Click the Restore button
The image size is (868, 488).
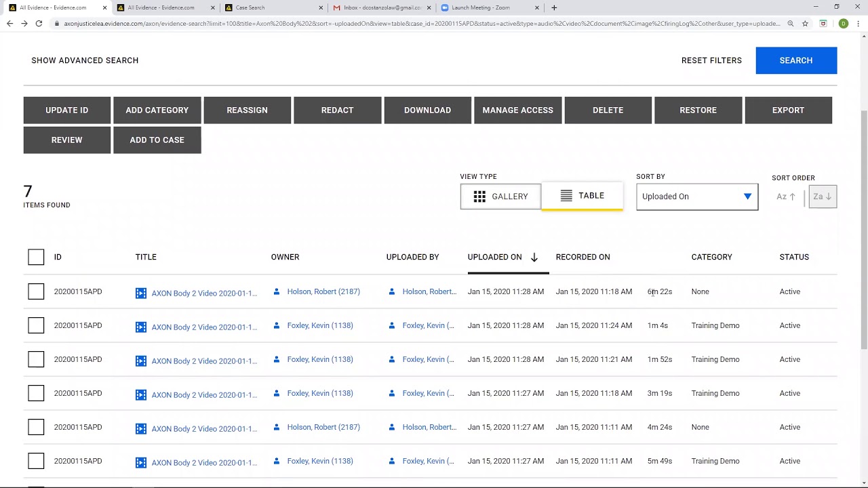698,110
